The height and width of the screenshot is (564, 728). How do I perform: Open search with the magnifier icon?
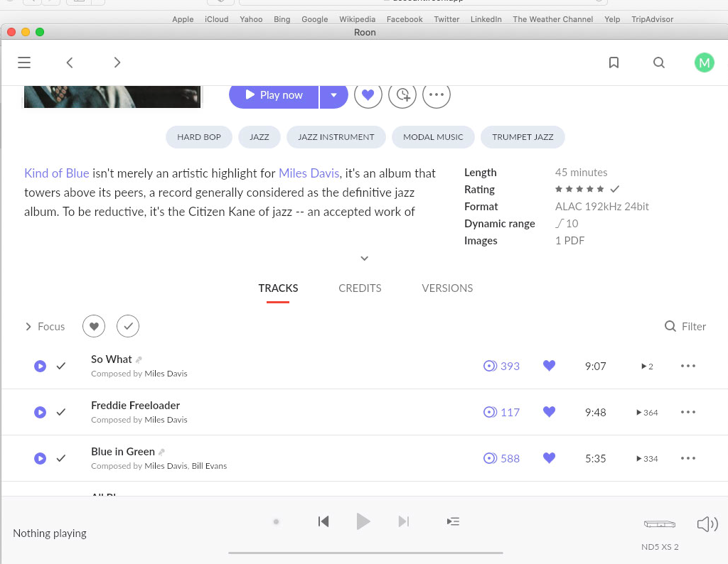point(659,62)
